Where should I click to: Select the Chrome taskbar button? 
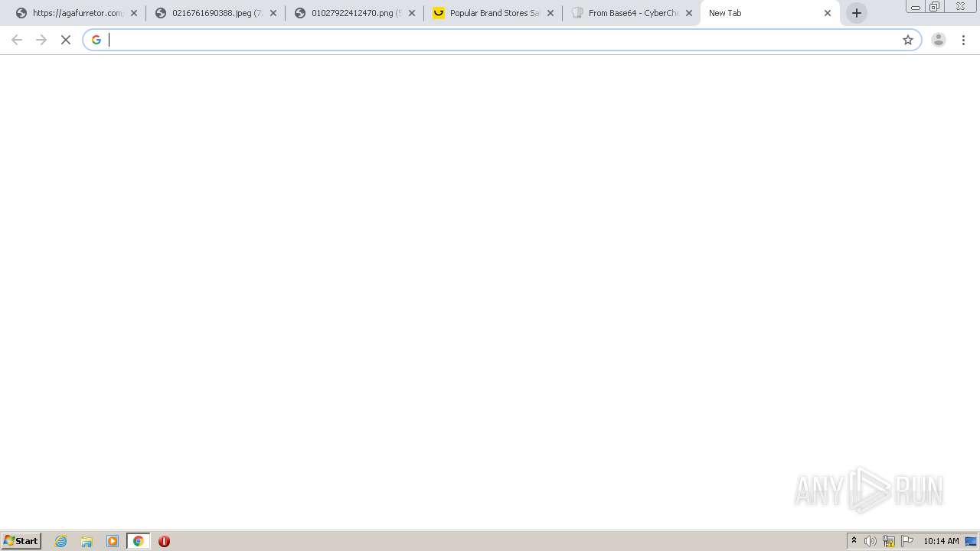click(138, 541)
